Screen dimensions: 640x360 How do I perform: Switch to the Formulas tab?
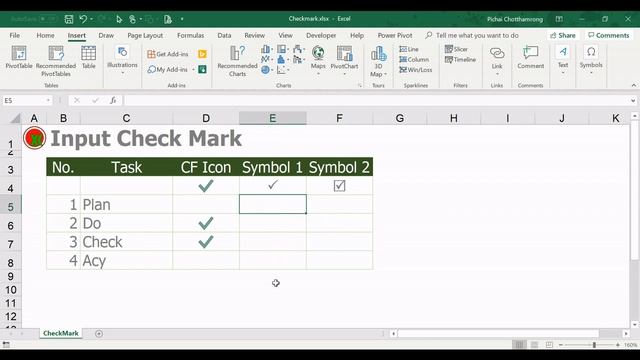click(x=191, y=36)
